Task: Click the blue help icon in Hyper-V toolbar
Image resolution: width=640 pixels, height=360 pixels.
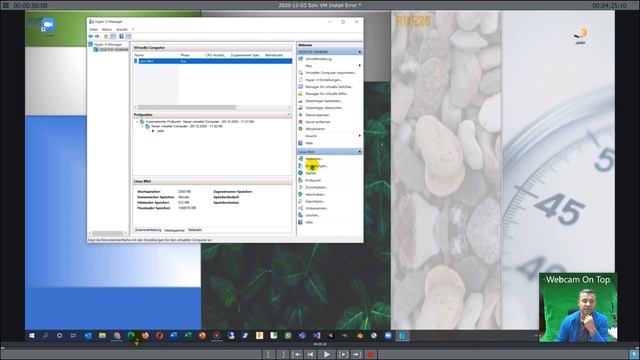Action: 121,36
